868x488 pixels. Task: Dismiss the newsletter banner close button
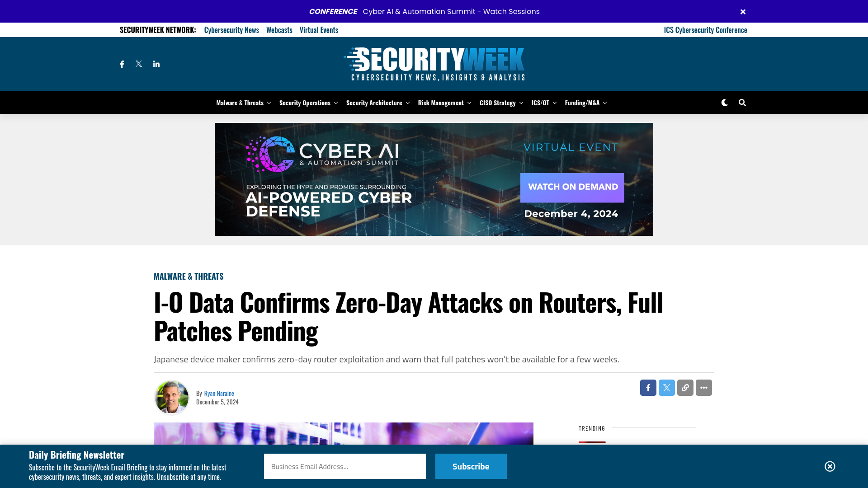[x=830, y=466]
